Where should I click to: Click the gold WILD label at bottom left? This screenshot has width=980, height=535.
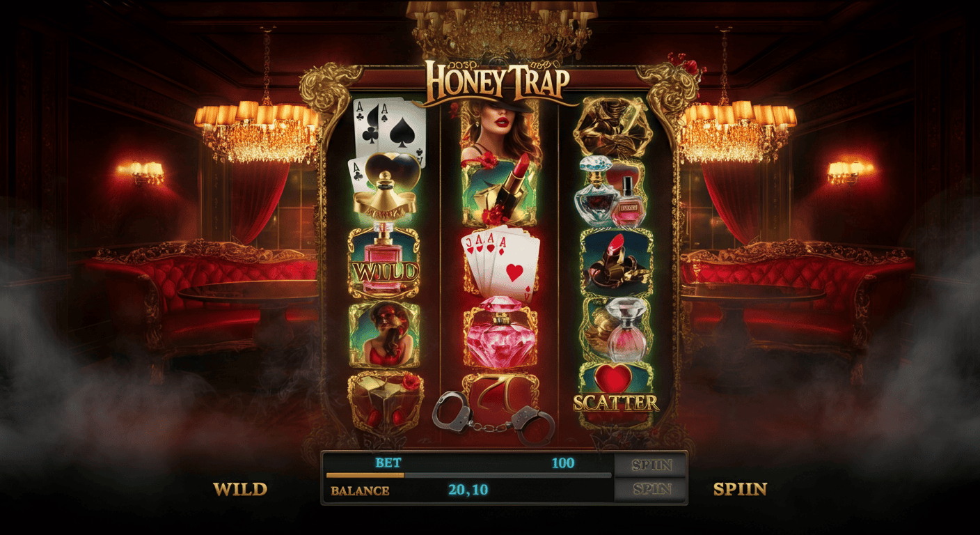pos(240,489)
